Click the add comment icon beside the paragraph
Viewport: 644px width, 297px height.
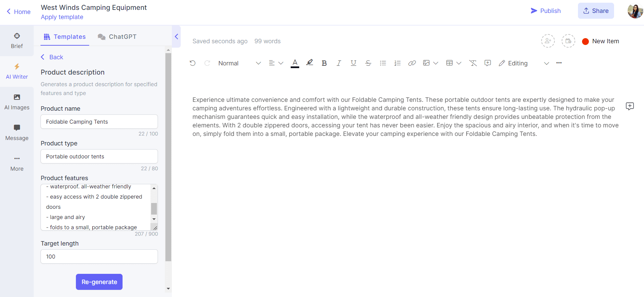click(x=630, y=106)
